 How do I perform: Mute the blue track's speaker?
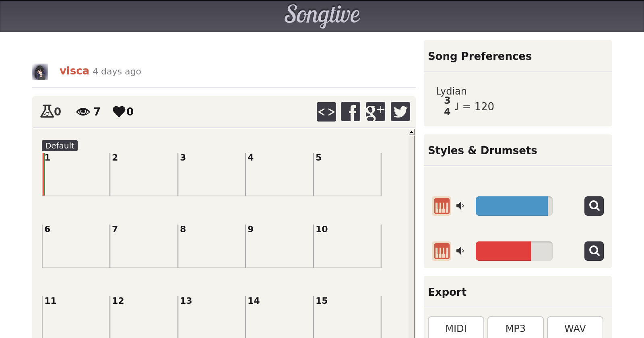(x=460, y=206)
